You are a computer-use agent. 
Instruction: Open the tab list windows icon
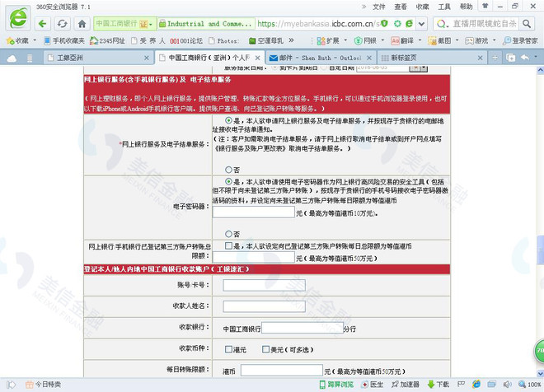(511, 58)
